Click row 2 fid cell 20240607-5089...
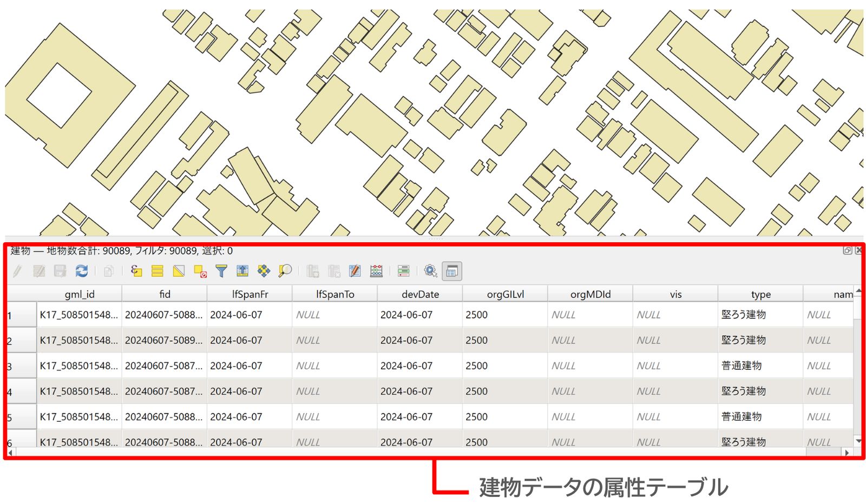The height and width of the screenshot is (504, 866). (x=165, y=340)
